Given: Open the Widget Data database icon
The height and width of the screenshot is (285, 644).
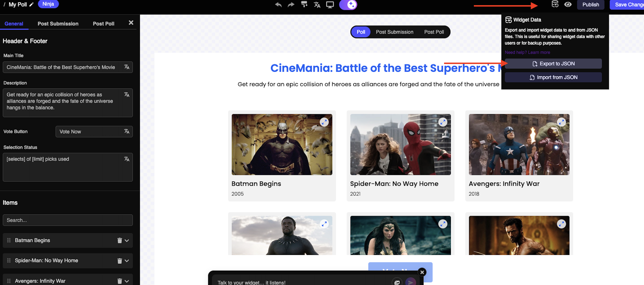Looking at the screenshot, I should pyautogui.click(x=555, y=4).
